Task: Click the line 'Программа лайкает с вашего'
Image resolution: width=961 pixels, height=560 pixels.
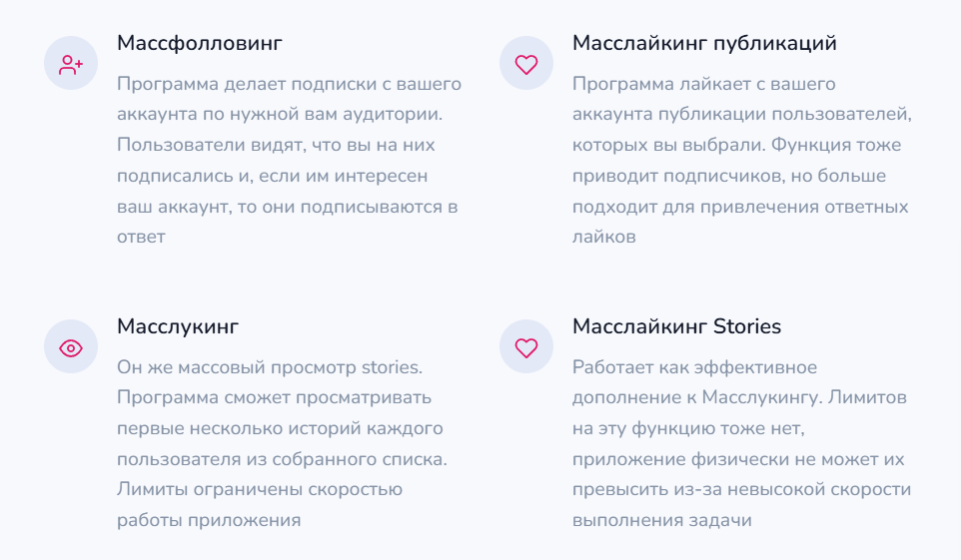Action: (703, 84)
